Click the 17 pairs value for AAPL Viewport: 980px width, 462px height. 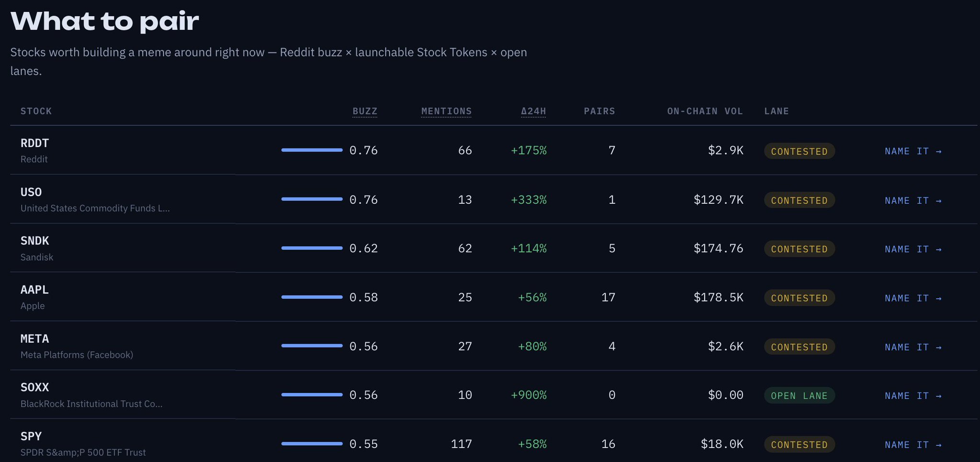[608, 297]
